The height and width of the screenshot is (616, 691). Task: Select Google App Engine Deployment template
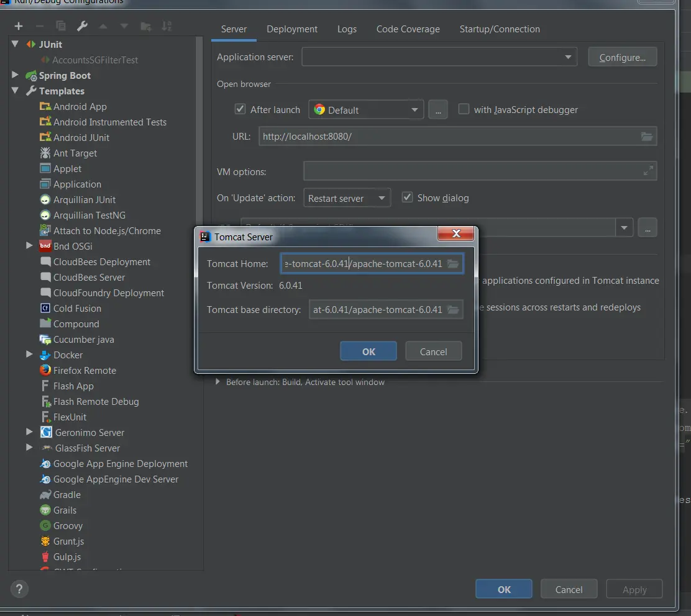click(114, 464)
